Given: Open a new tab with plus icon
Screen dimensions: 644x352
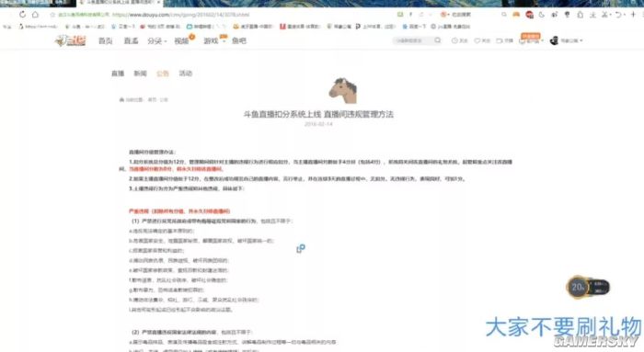Looking at the screenshot, I should tap(633, 15).
